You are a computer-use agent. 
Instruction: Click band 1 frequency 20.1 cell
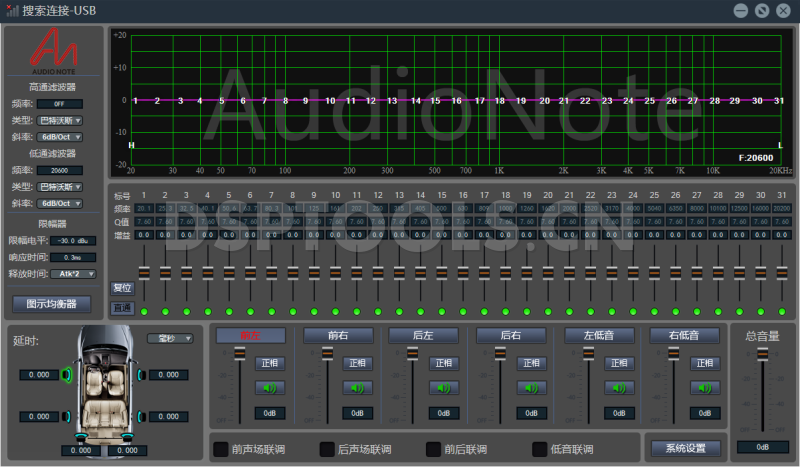point(144,208)
